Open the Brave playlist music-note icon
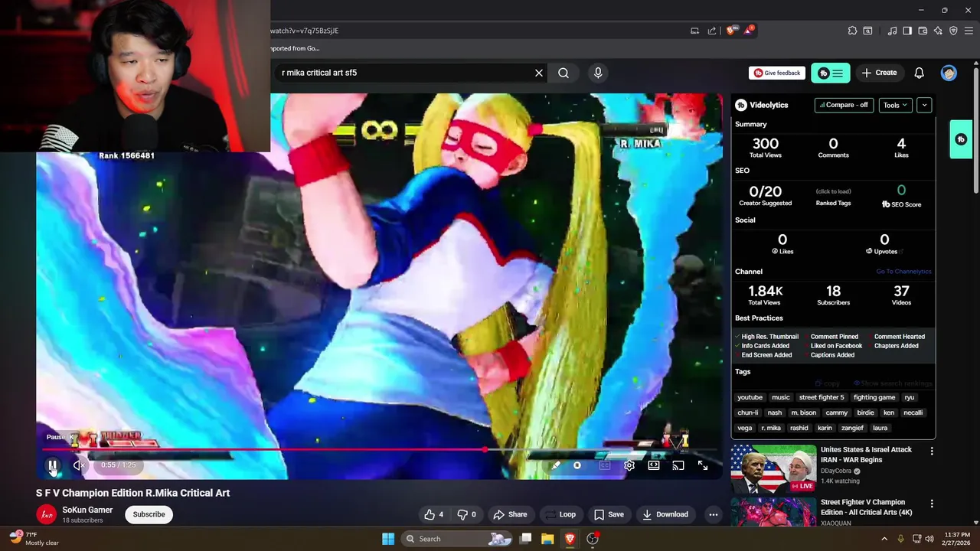 (x=892, y=31)
